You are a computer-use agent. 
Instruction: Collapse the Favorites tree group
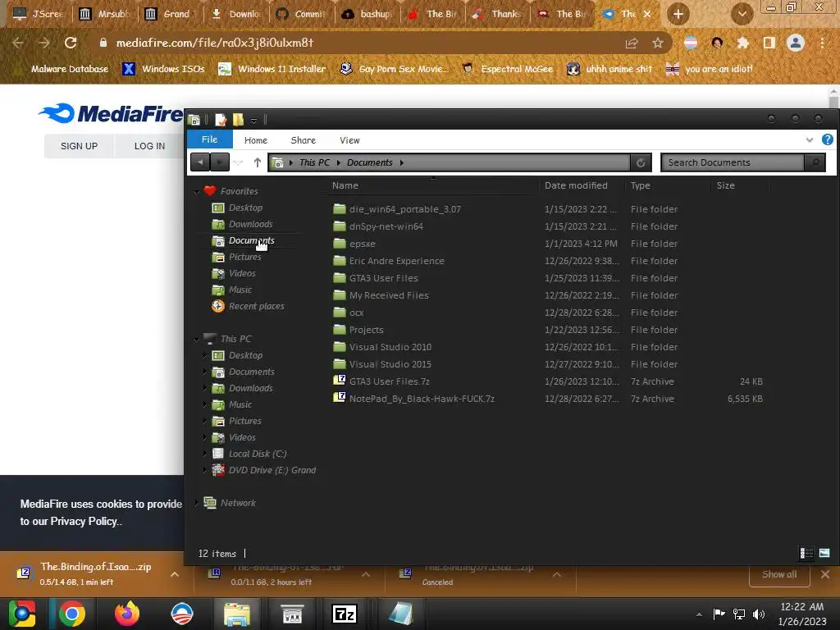click(196, 191)
